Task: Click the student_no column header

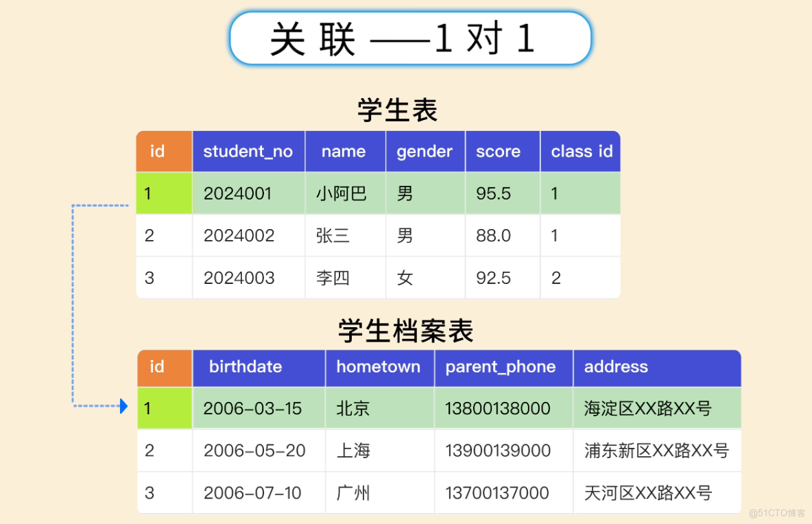Action: click(x=248, y=151)
